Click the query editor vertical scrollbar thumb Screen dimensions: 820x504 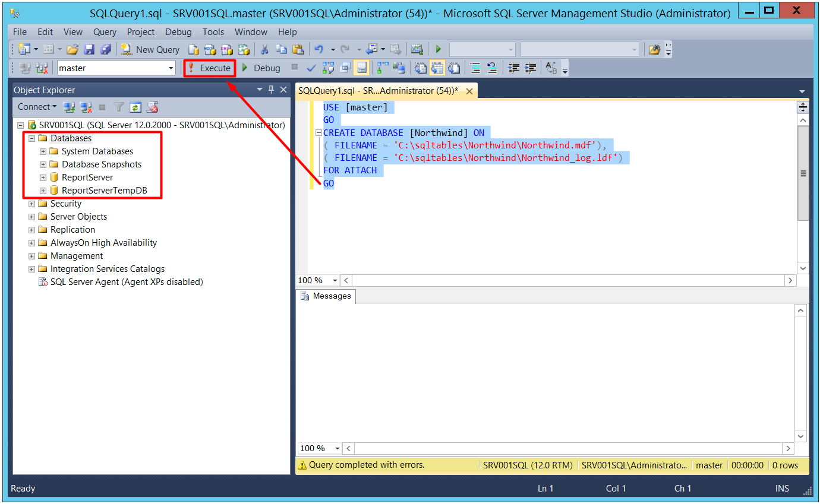click(803, 173)
